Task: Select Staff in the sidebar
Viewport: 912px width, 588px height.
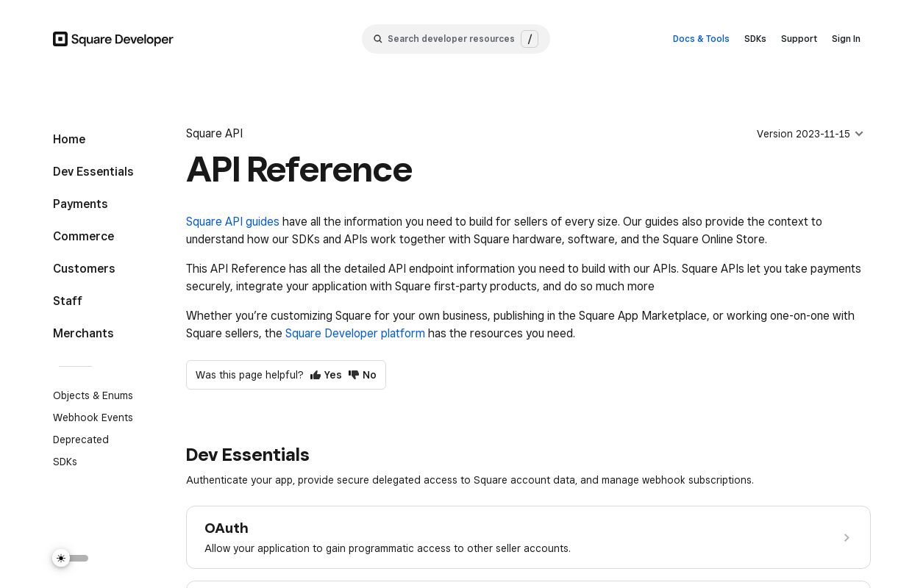Action: 68,301
